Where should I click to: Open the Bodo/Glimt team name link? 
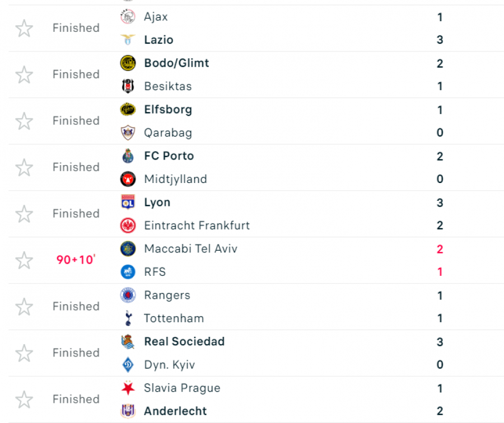tap(176, 63)
